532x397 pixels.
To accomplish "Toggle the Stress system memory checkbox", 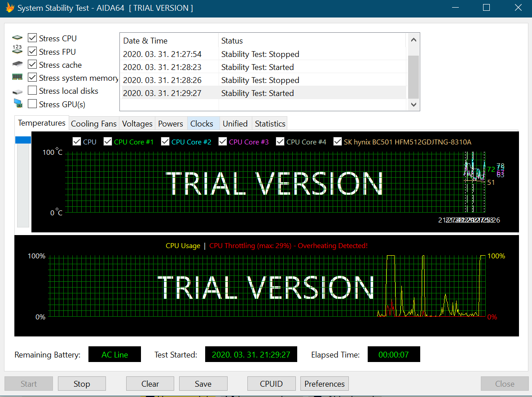I will (32, 77).
